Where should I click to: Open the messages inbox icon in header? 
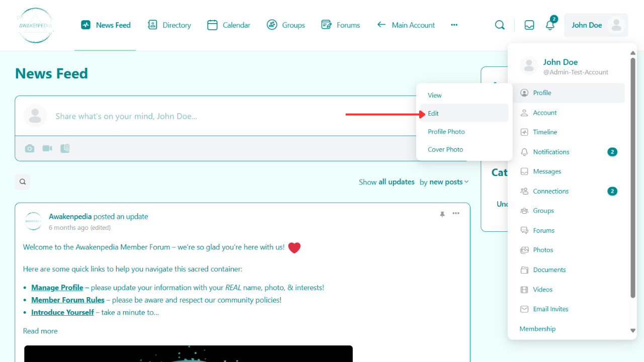coord(529,25)
